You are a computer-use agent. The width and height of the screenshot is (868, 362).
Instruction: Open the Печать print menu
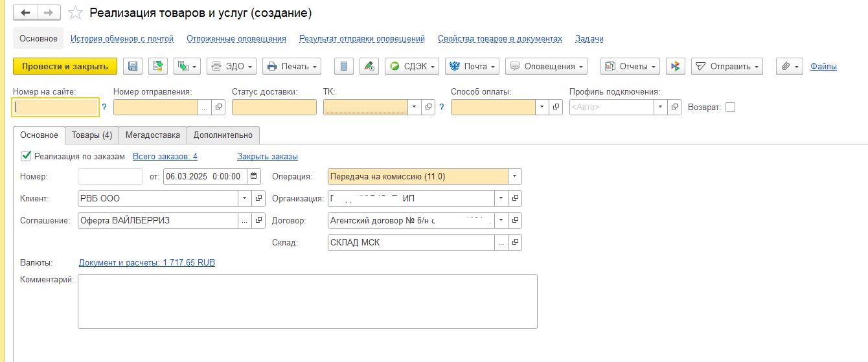click(292, 66)
